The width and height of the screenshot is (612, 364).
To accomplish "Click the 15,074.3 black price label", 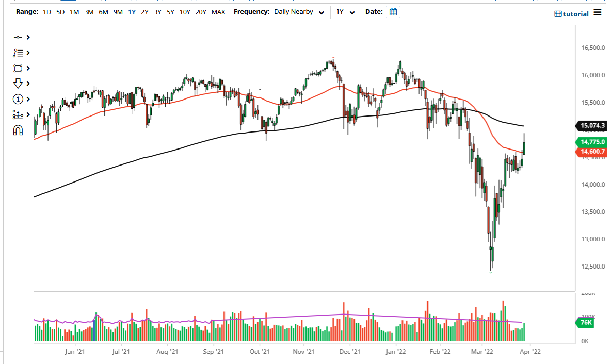I will pyautogui.click(x=591, y=126).
